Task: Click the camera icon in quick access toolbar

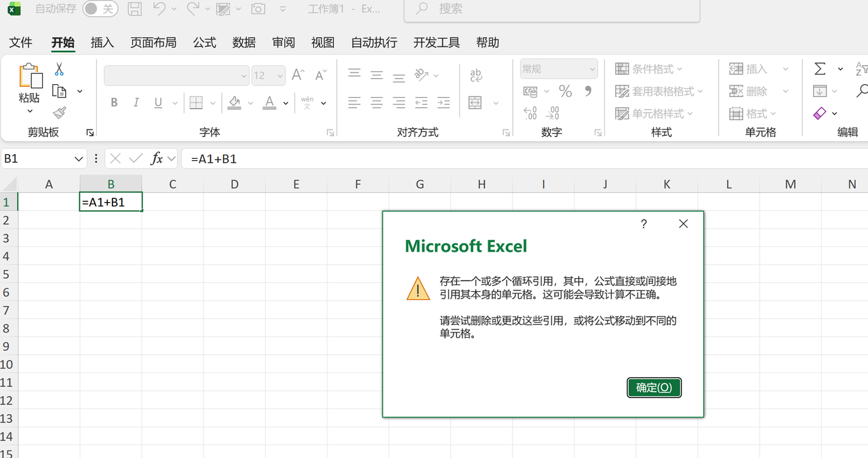Action: pos(258,9)
